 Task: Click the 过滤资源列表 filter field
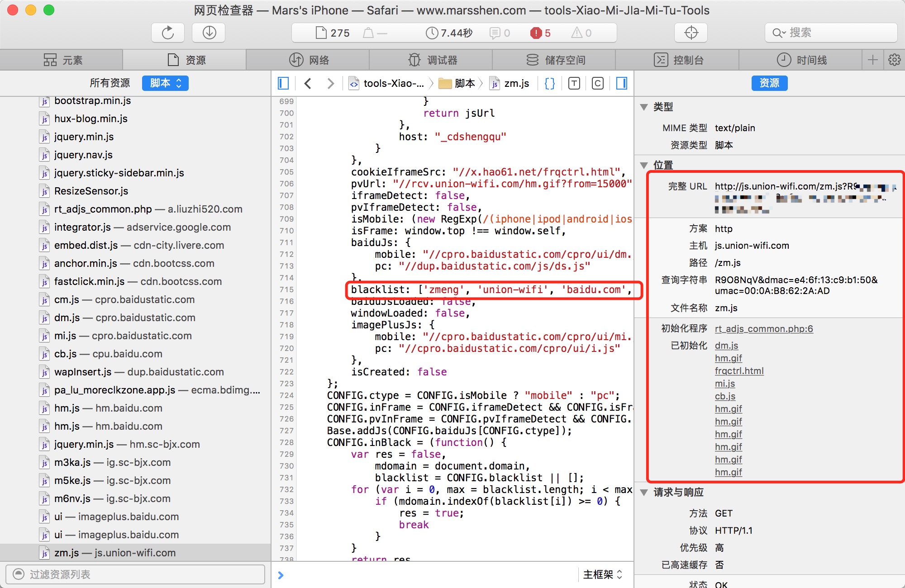136,574
